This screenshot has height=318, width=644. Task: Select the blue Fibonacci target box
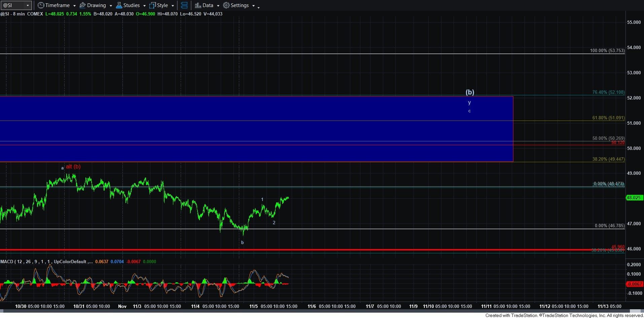coord(256,129)
